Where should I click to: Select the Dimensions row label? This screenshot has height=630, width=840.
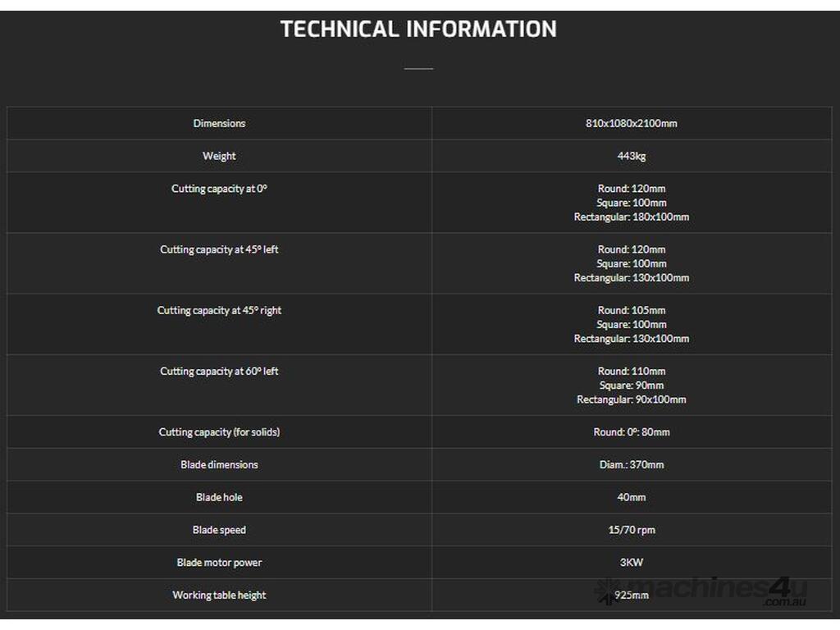(219, 123)
